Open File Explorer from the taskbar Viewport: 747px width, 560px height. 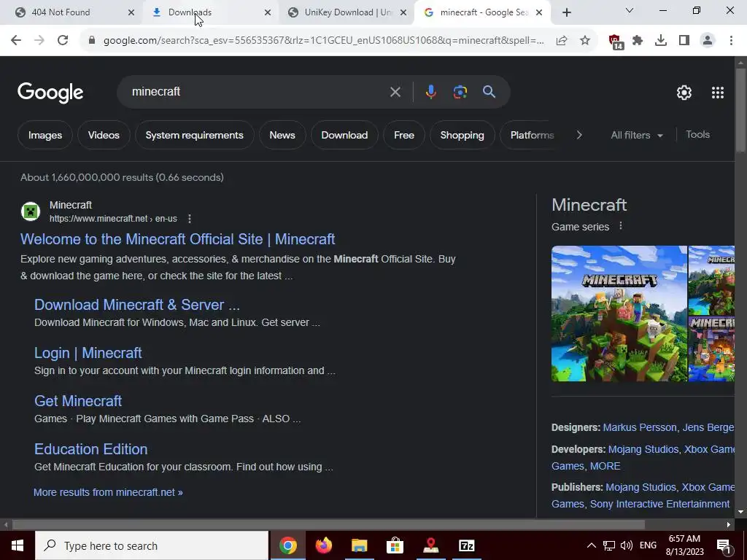point(359,545)
